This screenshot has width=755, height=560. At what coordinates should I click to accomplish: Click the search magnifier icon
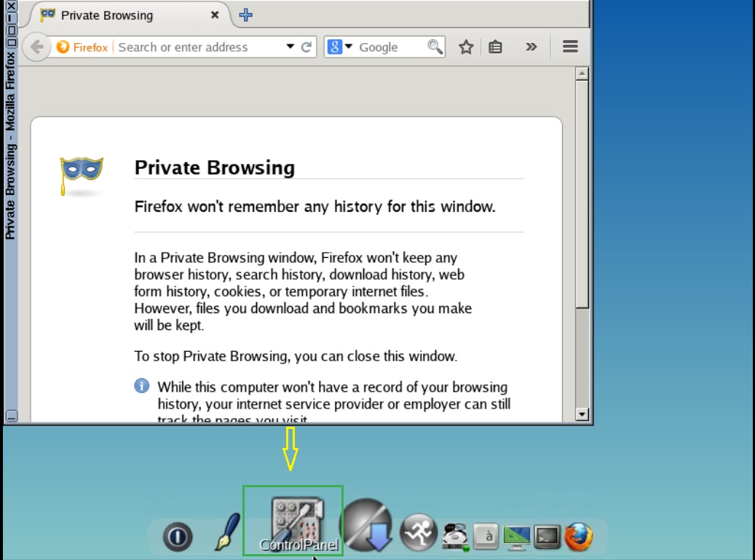point(435,47)
